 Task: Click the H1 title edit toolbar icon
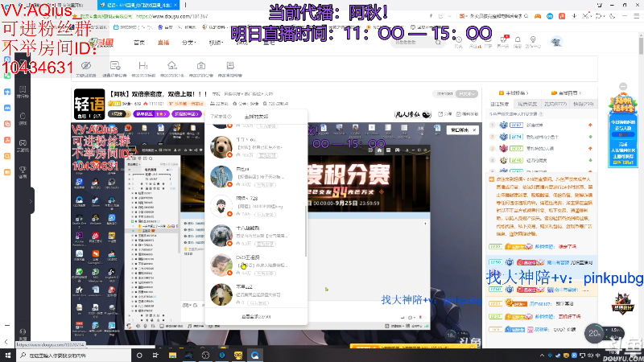point(143,66)
